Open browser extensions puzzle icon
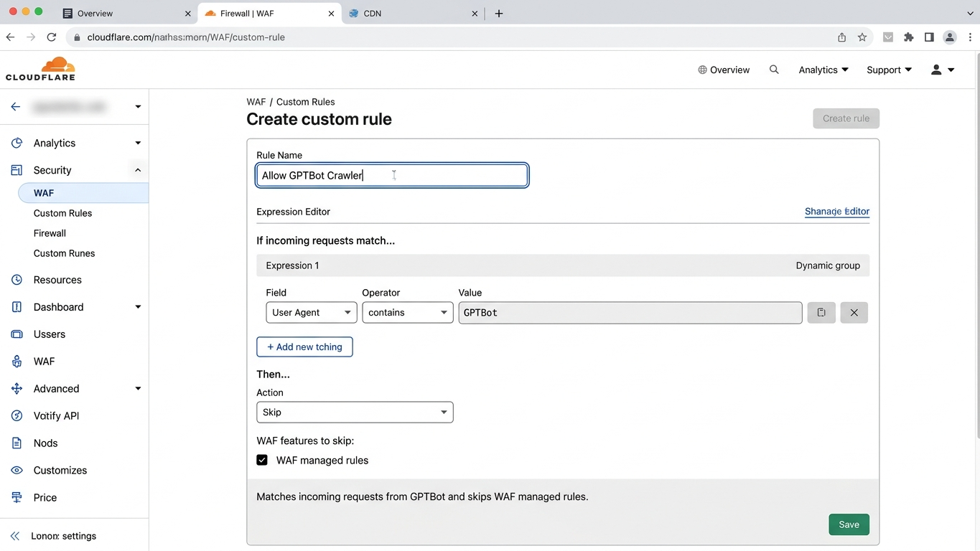Screen dimensions: 980x551 (x=909, y=37)
